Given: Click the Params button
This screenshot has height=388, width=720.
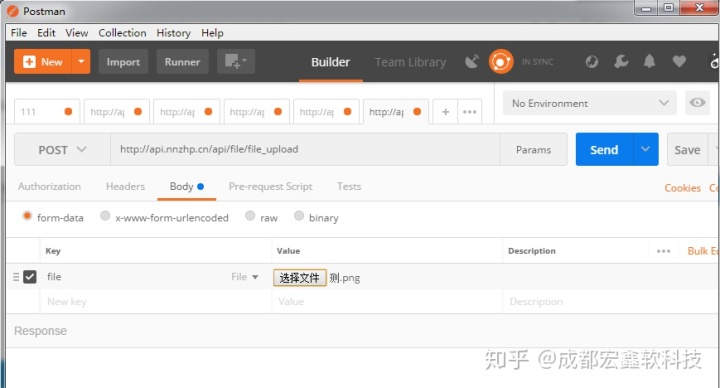Looking at the screenshot, I should tap(533, 150).
